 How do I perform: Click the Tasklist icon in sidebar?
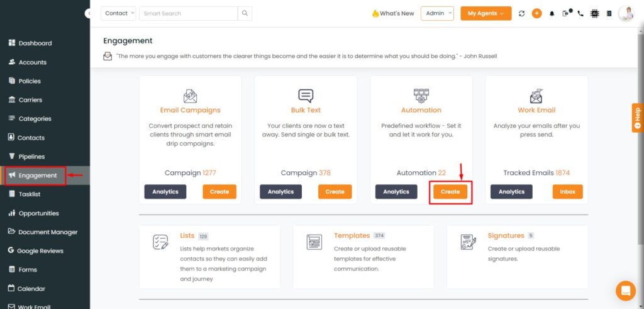coord(11,194)
